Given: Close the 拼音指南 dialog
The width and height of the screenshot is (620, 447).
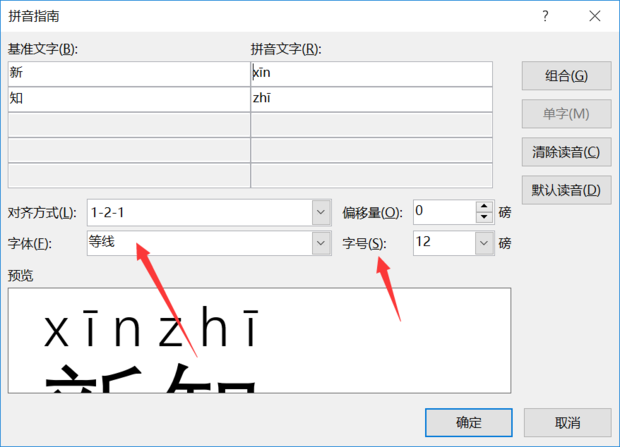Looking at the screenshot, I should point(595,16).
